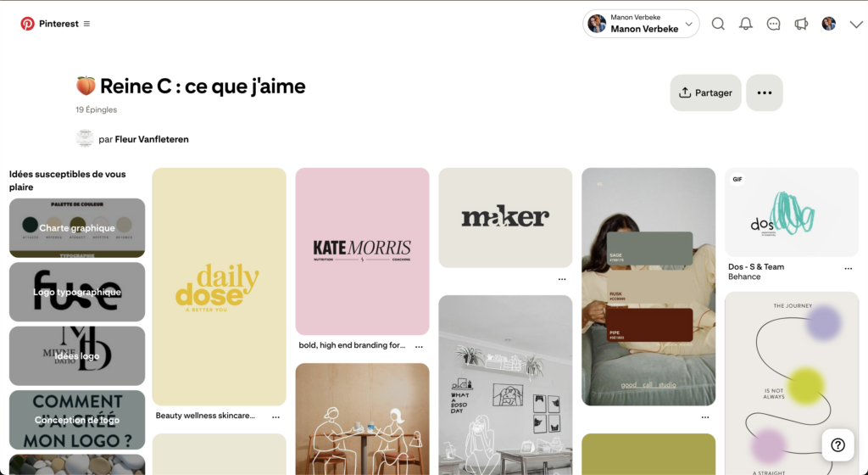Open the maker logo pin
Image resolution: width=868 pixels, height=475 pixels.
coord(505,218)
